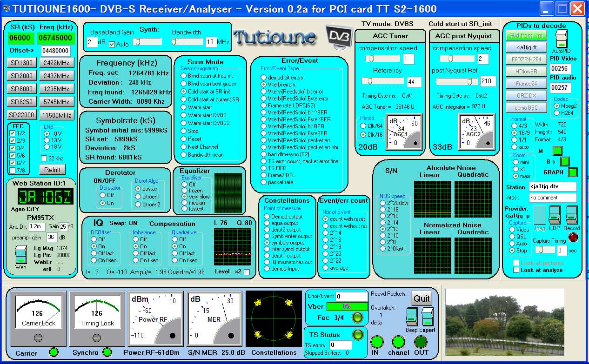Viewport: 589px width, 364px height.
Task: Turn the Derotator Off
Action: (x=102, y=195)
